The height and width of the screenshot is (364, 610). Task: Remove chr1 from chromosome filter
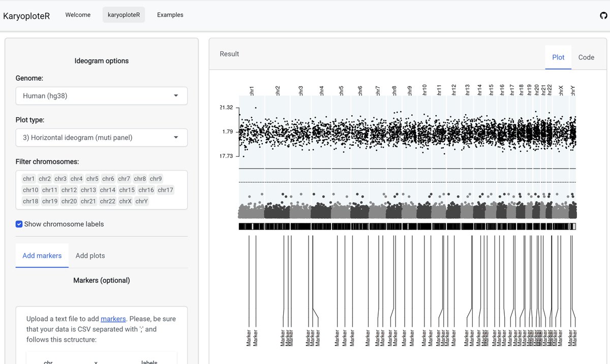click(29, 179)
